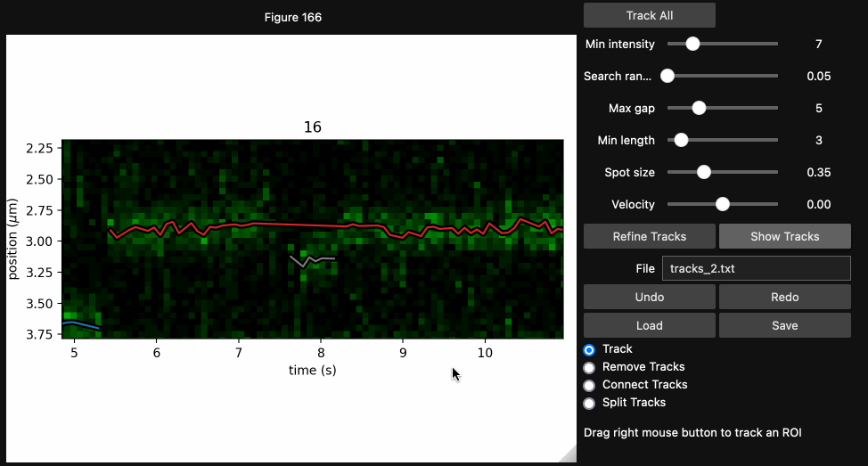Click the File name input field

[x=757, y=268]
